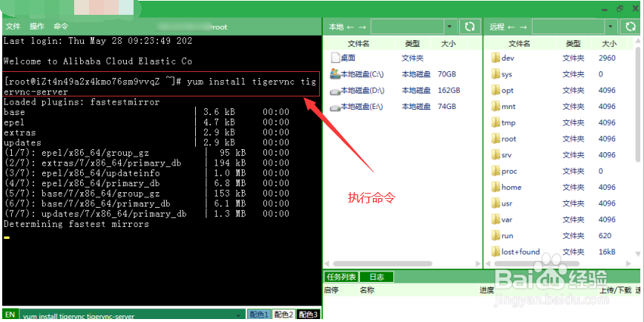Screen dimensions: 644x322
Task: Click the 2960 size of dev
Action: pyautogui.click(x=607, y=58)
